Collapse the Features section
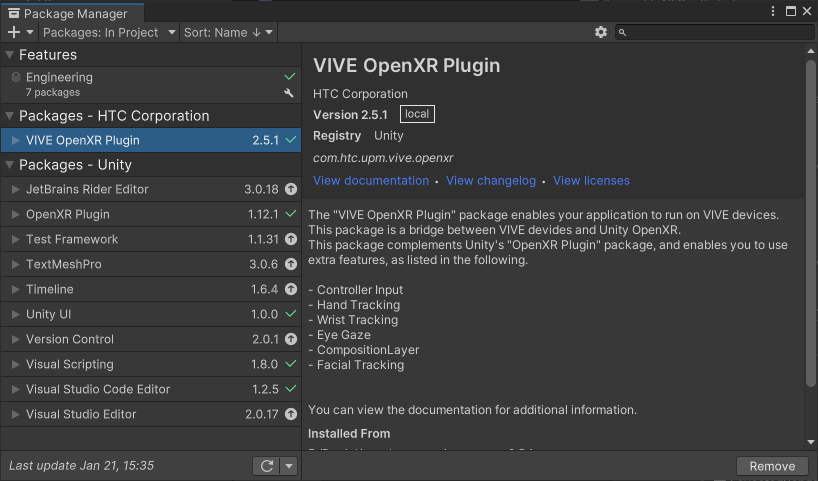This screenshot has width=818, height=481. point(10,54)
